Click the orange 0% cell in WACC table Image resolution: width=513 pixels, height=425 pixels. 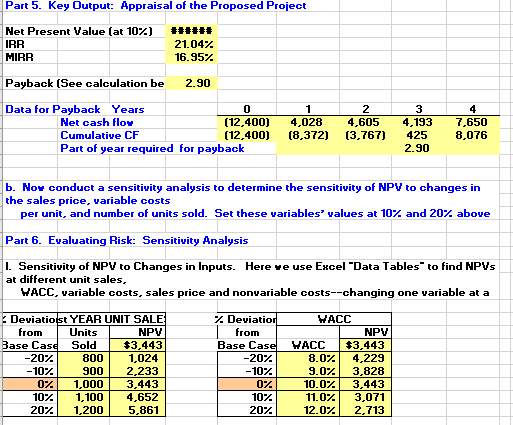pos(247,384)
